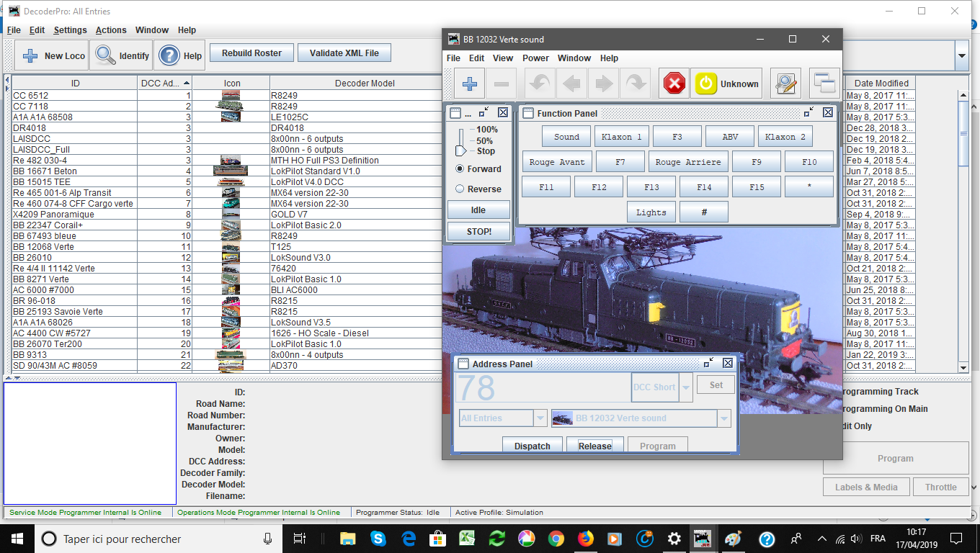Toggle the Rouge Arriere function
This screenshot has width=980, height=553.
click(x=688, y=162)
